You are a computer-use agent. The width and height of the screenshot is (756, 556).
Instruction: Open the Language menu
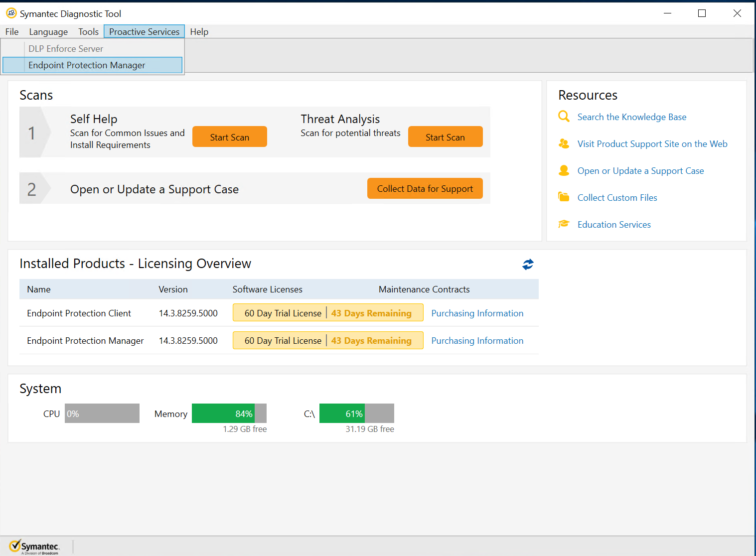(48, 31)
